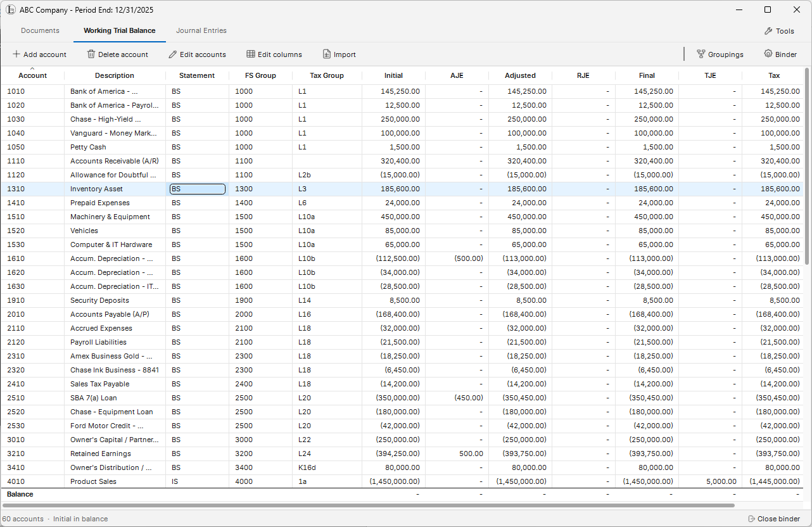The image size is (812, 527).
Task: Click the Vehicles description cell
Action: (x=115, y=231)
